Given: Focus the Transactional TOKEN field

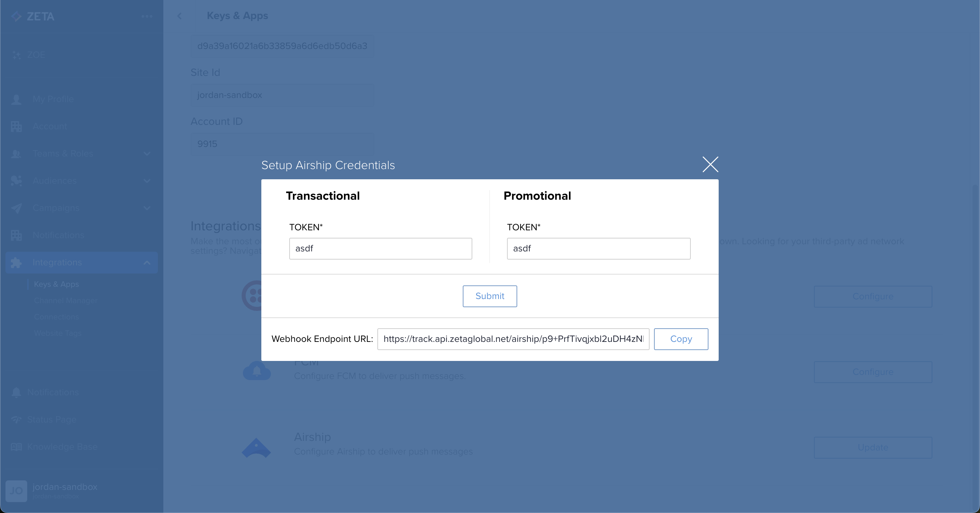Looking at the screenshot, I should pyautogui.click(x=380, y=248).
